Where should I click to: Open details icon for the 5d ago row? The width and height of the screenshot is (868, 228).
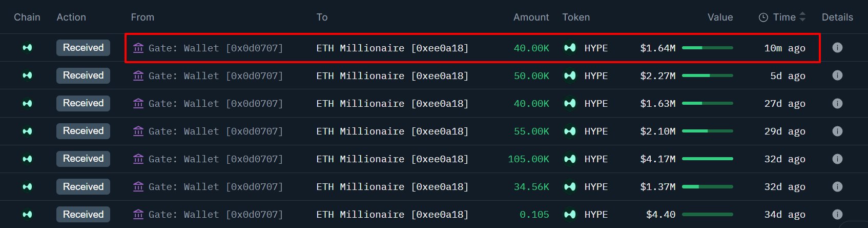click(x=837, y=75)
